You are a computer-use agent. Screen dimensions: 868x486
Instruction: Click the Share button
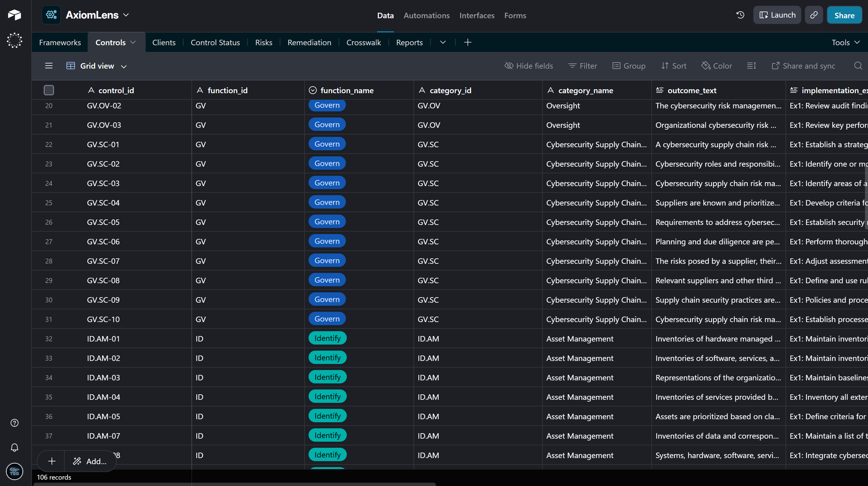tap(844, 15)
